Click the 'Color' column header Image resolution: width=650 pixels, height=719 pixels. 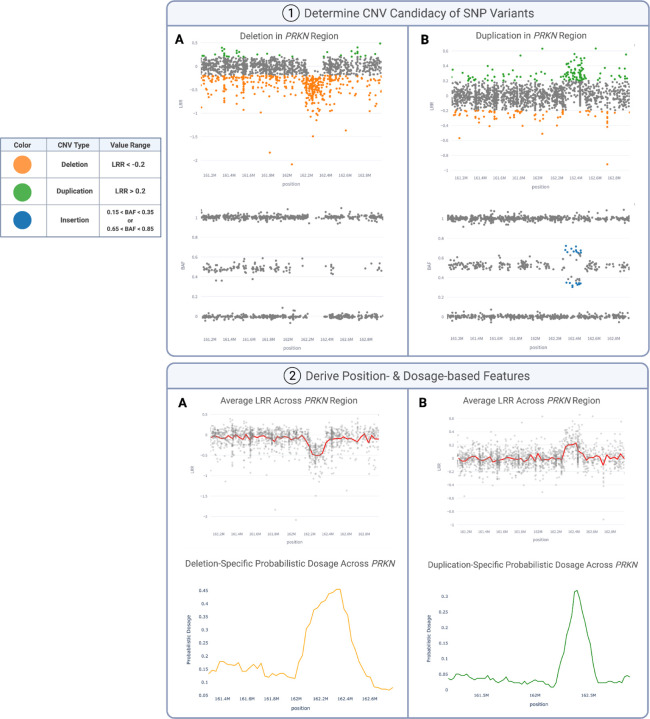point(22,145)
